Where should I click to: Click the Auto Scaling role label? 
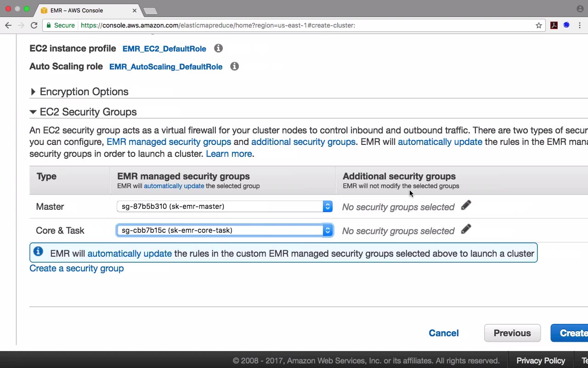tap(66, 66)
